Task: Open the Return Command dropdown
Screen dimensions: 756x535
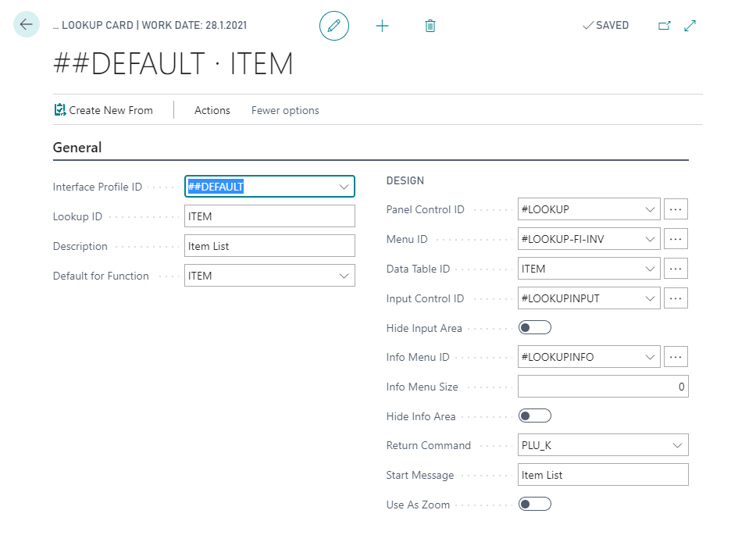Action: pyautogui.click(x=676, y=446)
